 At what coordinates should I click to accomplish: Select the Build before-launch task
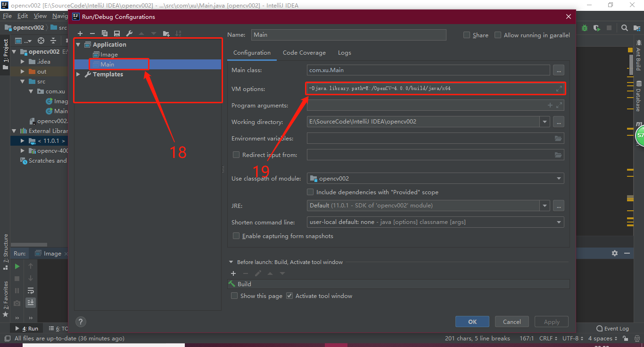(398, 284)
